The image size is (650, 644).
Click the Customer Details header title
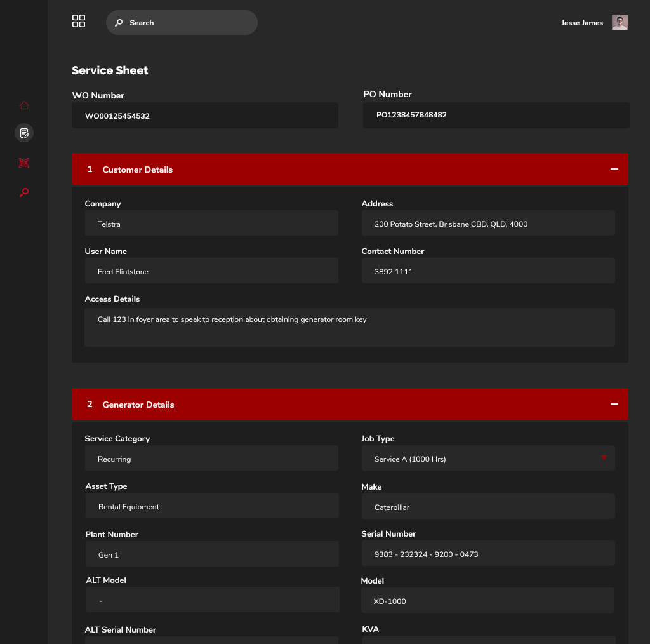point(137,170)
